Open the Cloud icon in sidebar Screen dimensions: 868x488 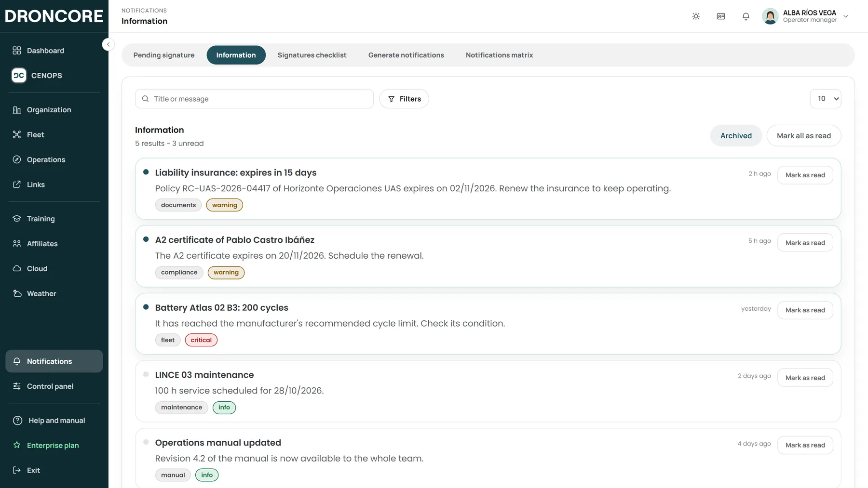point(17,268)
